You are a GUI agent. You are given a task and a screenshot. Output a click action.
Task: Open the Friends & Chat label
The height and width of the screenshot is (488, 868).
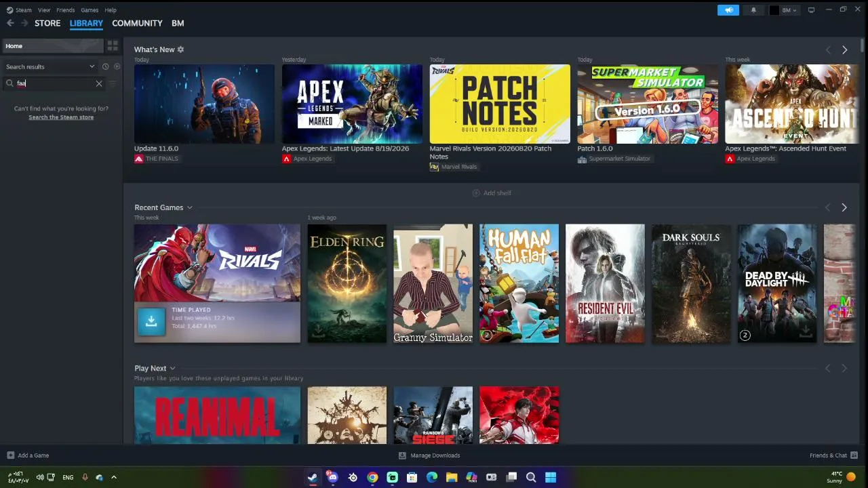pyautogui.click(x=828, y=455)
